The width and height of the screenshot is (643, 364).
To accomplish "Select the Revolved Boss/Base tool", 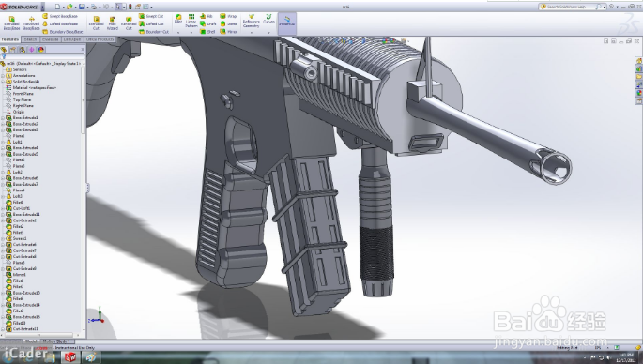I will (31, 23).
